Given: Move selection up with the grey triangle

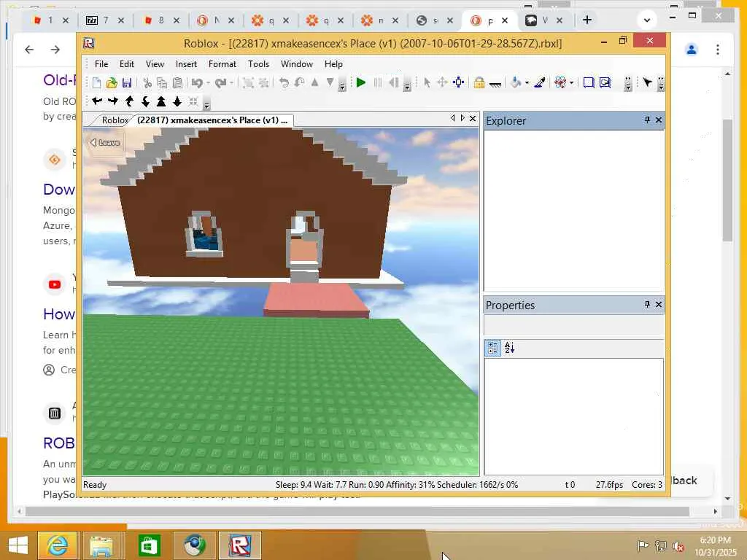Looking at the screenshot, I should point(314,83).
